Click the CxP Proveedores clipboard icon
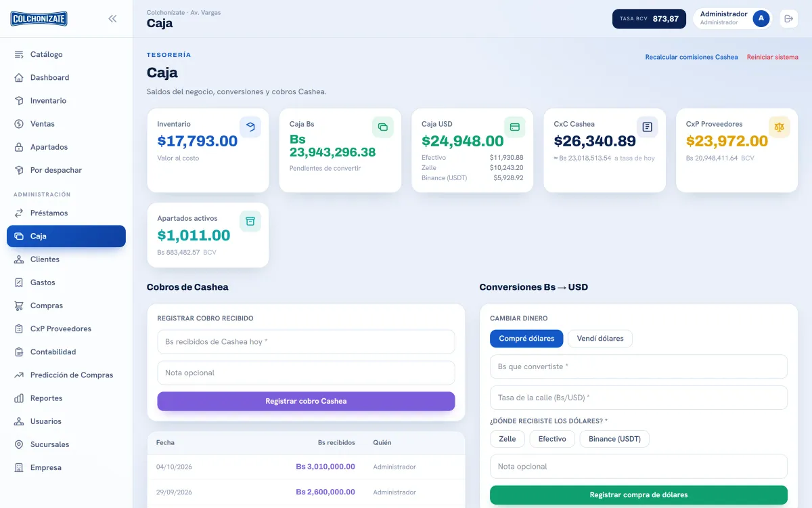 [19, 329]
